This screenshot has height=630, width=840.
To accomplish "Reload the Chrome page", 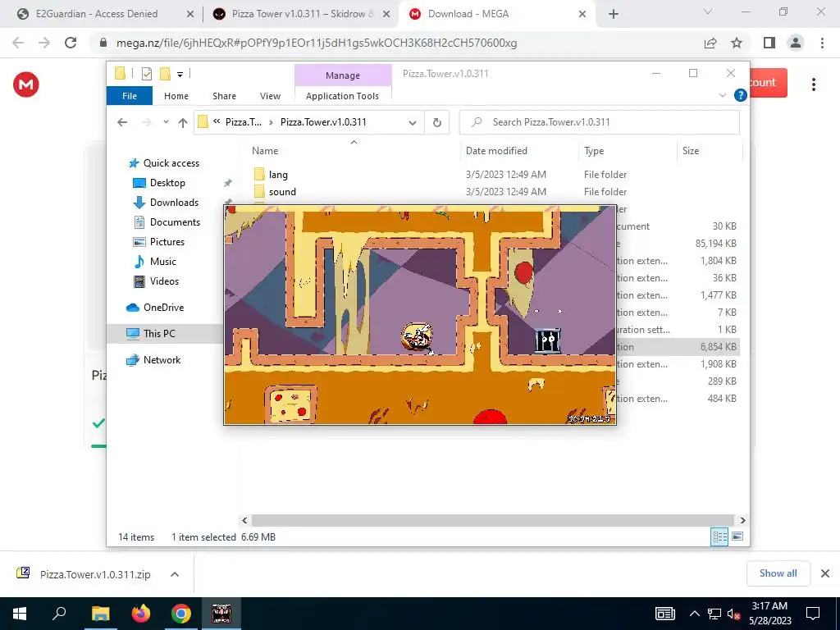I will pyautogui.click(x=71, y=43).
